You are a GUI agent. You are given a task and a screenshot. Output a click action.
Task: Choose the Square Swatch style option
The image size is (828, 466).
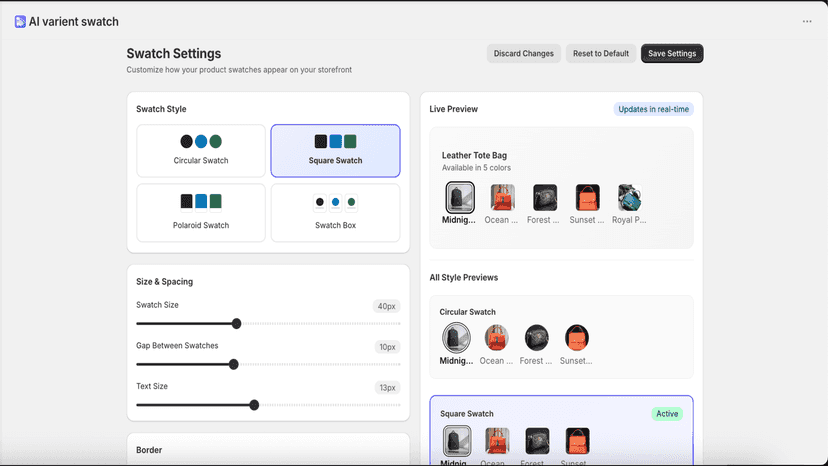tap(335, 151)
